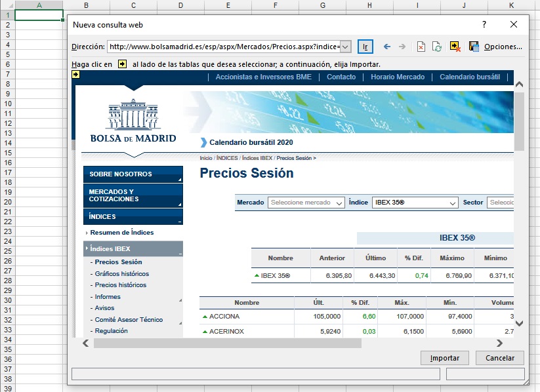Close the Nueva consulta web dialog
This screenshot has width=540, height=392.
point(514,24)
